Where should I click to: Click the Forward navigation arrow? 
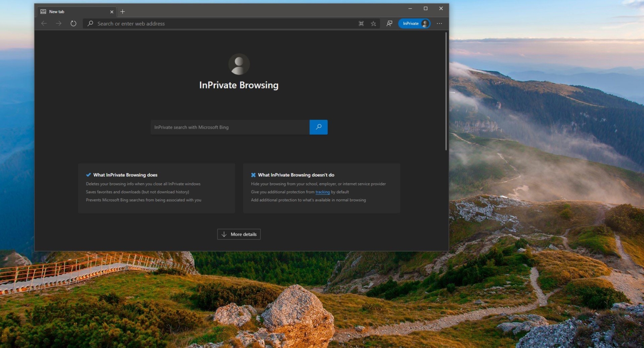59,23
